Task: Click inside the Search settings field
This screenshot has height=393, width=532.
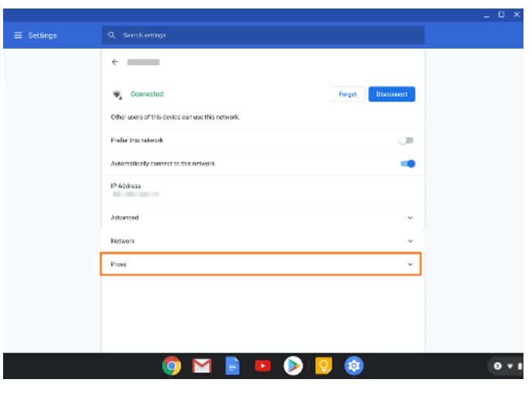Action: (263, 36)
